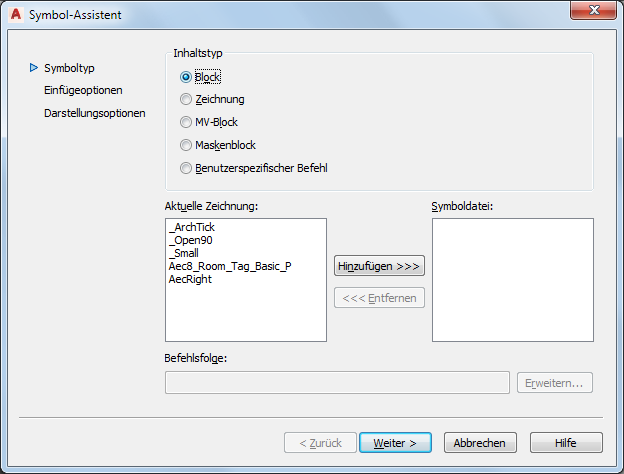Select the MV-Block radio option
This screenshot has width=624, height=474.
(x=185, y=122)
